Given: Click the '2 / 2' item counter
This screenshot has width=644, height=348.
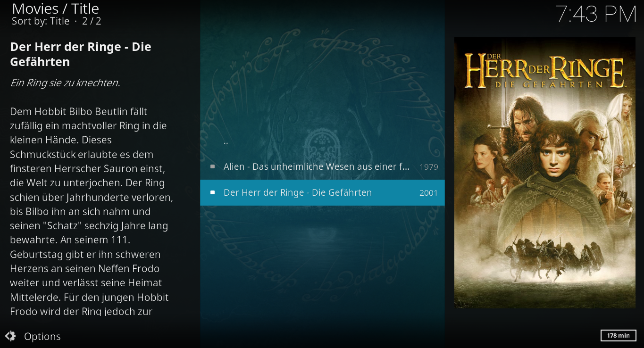Looking at the screenshot, I should 92,21.
